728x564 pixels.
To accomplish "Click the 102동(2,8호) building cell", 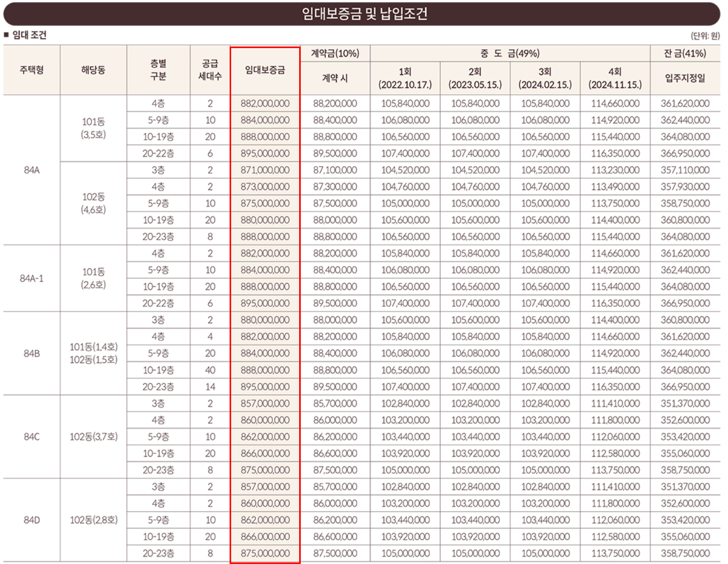I will 93,520.
